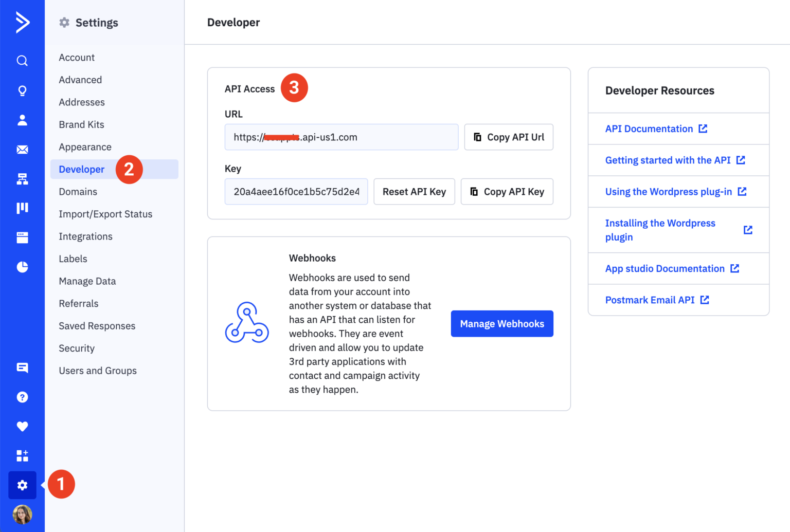Image resolution: width=790 pixels, height=532 pixels.
Task: Click the Settings gear icon
Action: pyautogui.click(x=22, y=485)
